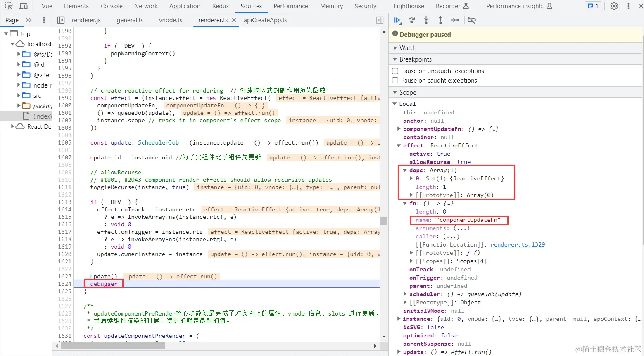Select the packag folder tree row
Image resolution: width=644 pixels, height=356 pixels.
[26, 106]
